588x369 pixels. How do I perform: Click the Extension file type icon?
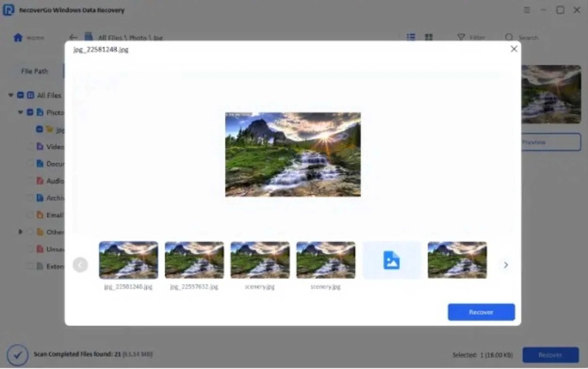point(40,266)
